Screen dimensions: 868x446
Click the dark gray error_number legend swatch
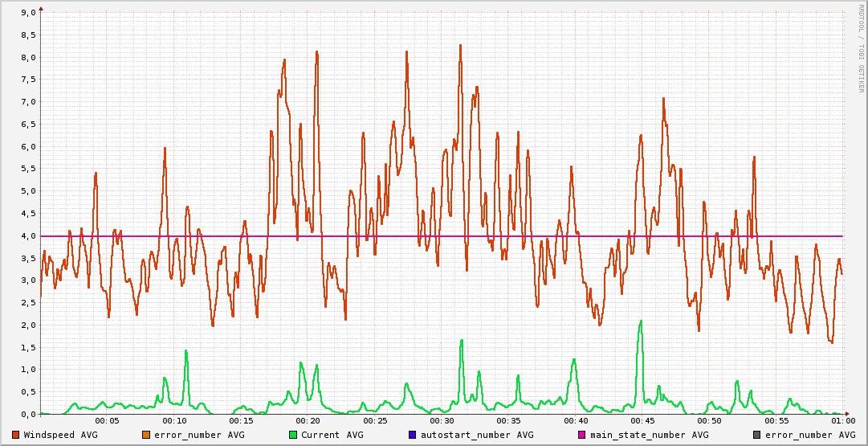tap(757, 435)
